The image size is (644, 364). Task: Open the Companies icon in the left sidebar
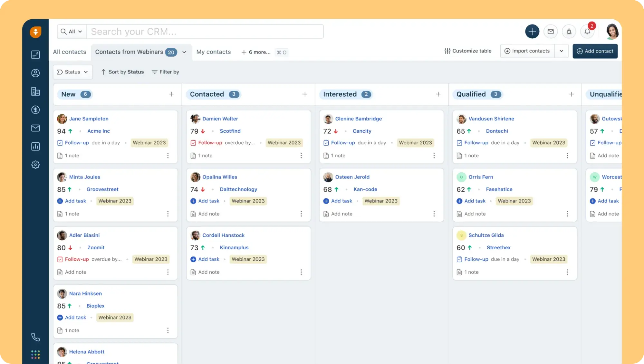point(35,91)
